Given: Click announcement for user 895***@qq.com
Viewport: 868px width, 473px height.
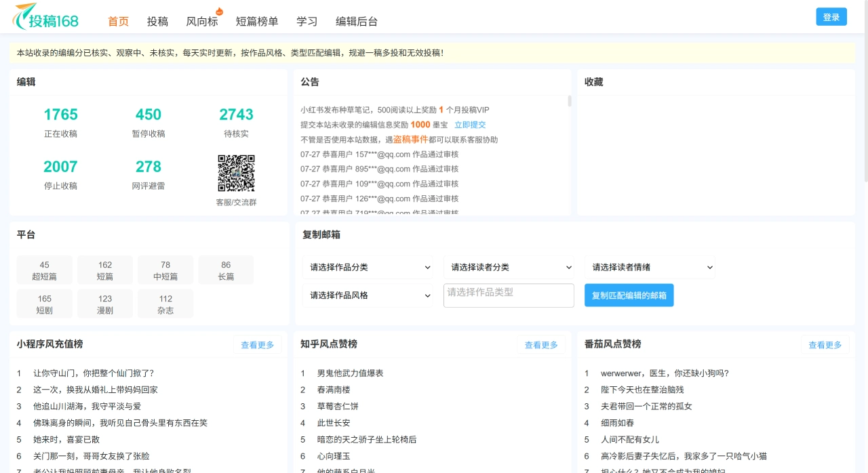Looking at the screenshot, I should click(380, 169).
